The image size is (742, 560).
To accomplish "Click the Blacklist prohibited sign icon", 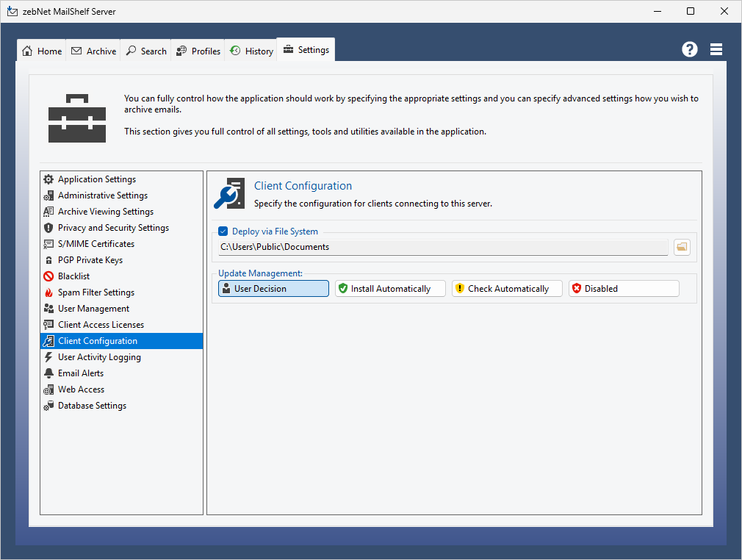I will [48, 276].
